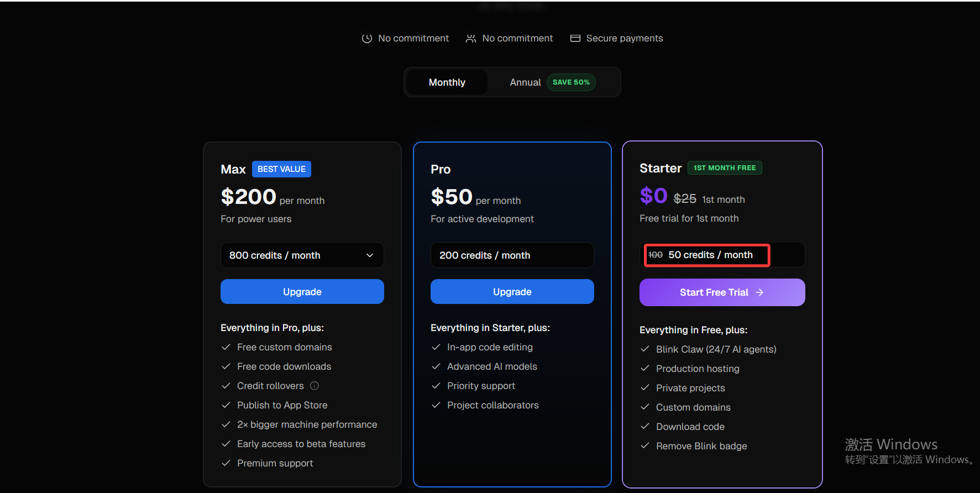Image resolution: width=980 pixels, height=493 pixels.
Task: Click 'For active development' text
Action: point(482,219)
